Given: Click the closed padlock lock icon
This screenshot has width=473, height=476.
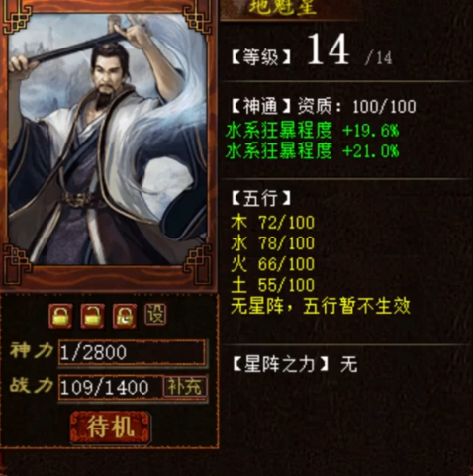Looking at the screenshot, I should tap(60, 316).
